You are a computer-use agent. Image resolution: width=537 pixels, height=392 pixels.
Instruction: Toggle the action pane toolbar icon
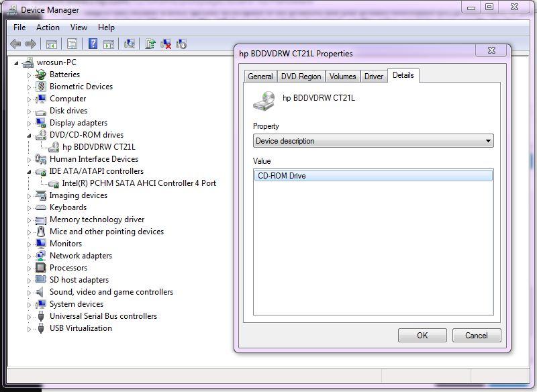point(109,44)
